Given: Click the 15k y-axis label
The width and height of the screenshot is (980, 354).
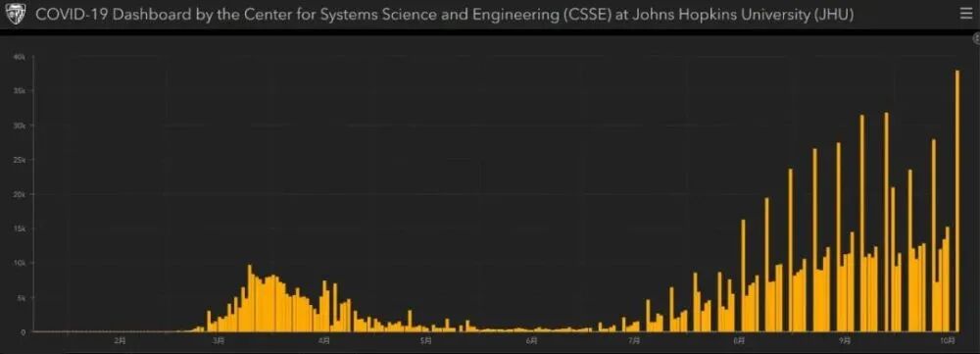Looking at the screenshot, I should tap(20, 228).
